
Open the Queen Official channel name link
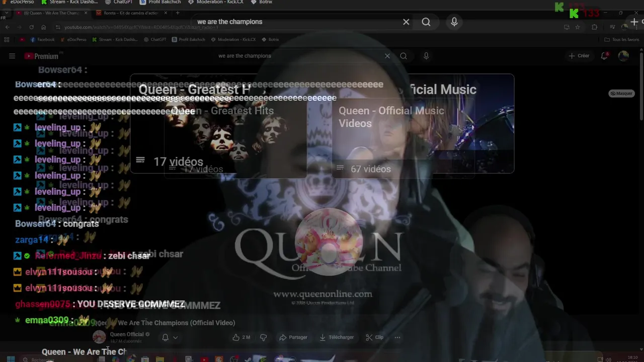[127, 334]
